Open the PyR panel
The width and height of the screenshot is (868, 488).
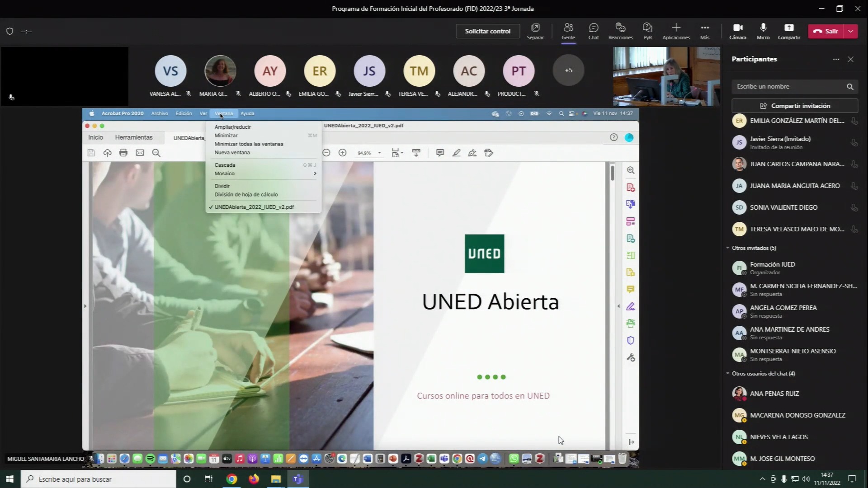pyautogui.click(x=647, y=31)
